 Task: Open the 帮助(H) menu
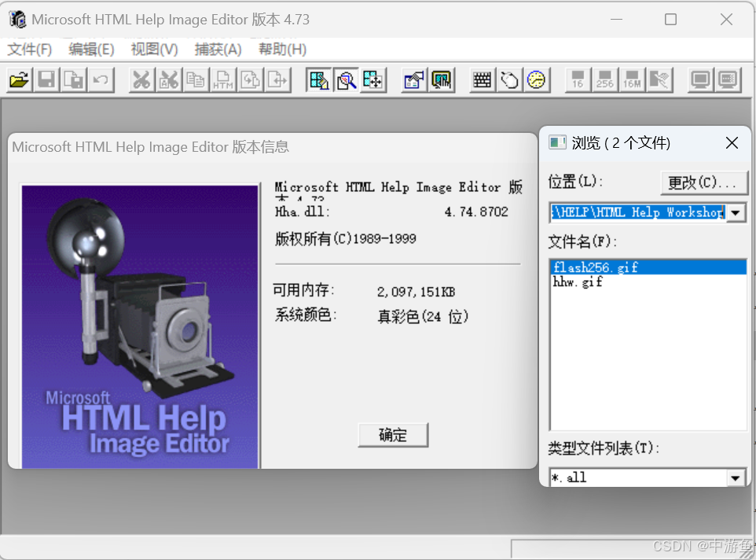tap(283, 50)
